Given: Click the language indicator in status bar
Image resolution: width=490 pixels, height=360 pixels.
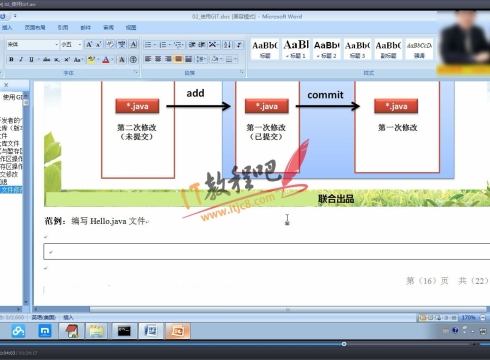Looking at the screenshot, I should (x=43, y=317).
